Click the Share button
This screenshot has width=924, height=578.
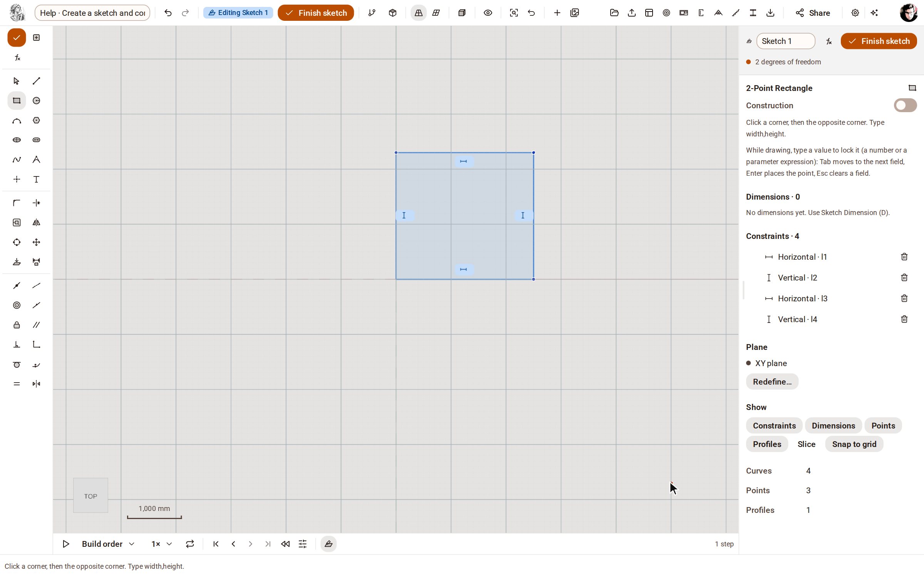click(x=812, y=13)
